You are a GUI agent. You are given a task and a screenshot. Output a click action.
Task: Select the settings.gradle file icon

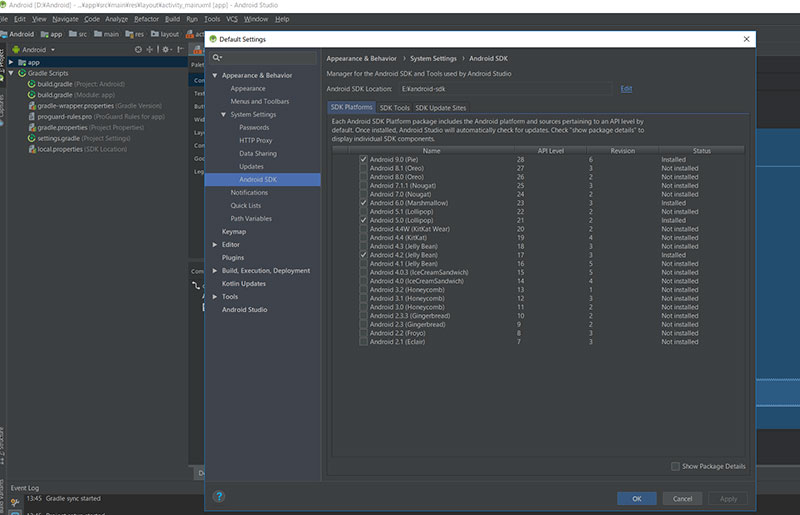[32, 138]
